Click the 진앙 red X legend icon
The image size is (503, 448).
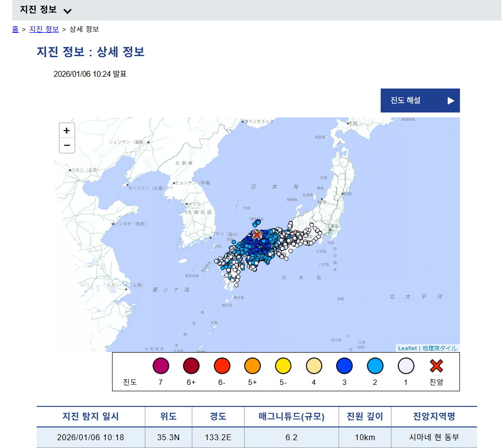(436, 365)
